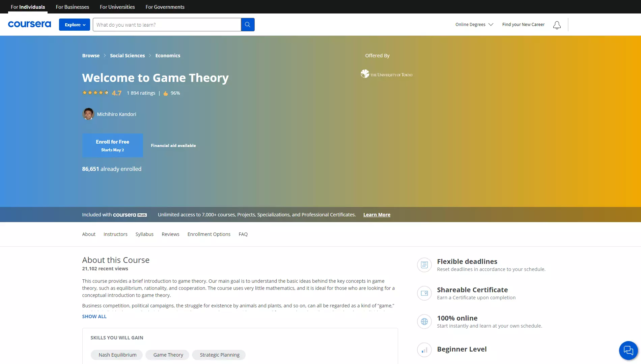Jump to the FAQ section
The width and height of the screenshot is (641, 364).
[243, 234]
